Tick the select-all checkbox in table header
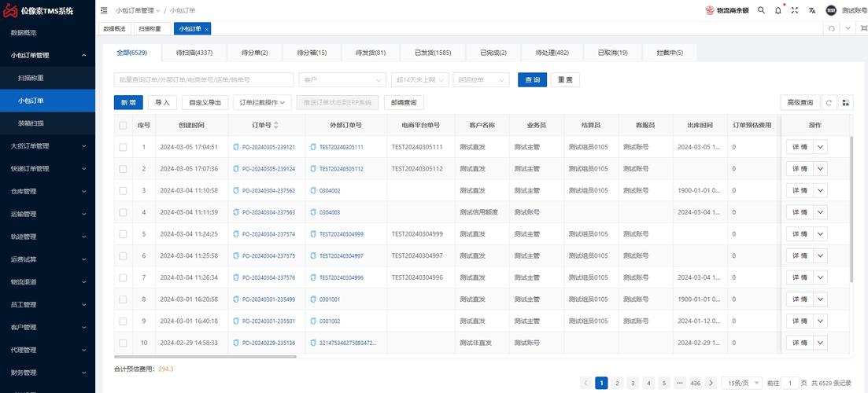Image resolution: width=868 pixels, height=393 pixels. tap(123, 126)
